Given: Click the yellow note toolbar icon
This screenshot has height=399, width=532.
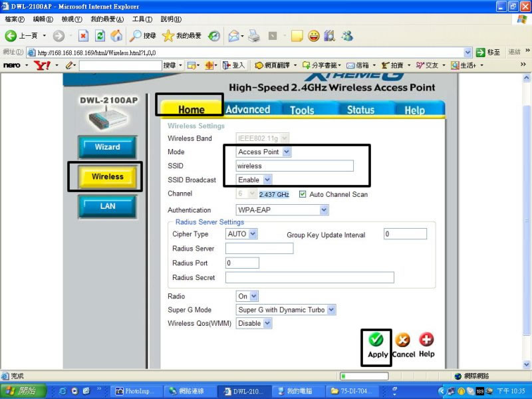Looking at the screenshot, I should [x=297, y=36].
